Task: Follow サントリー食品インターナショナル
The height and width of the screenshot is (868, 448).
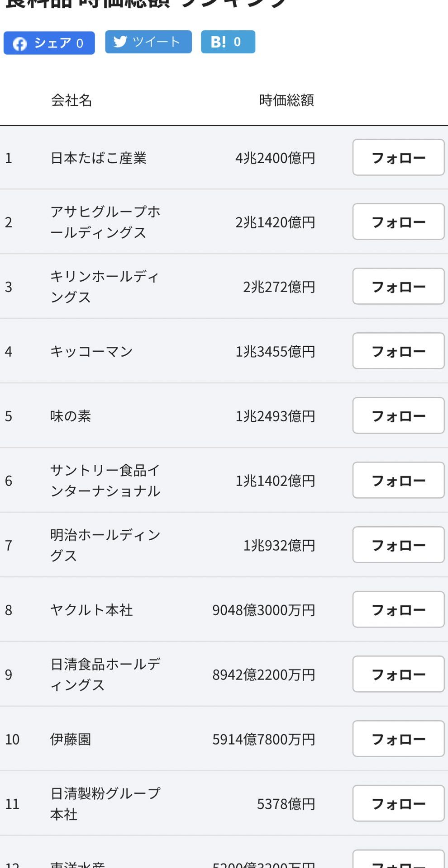Action: pos(398,480)
